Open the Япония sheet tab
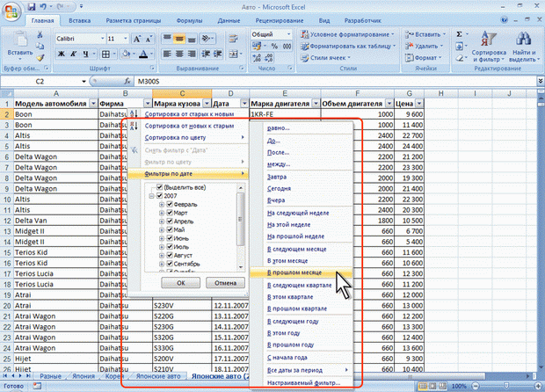 pos(84,376)
